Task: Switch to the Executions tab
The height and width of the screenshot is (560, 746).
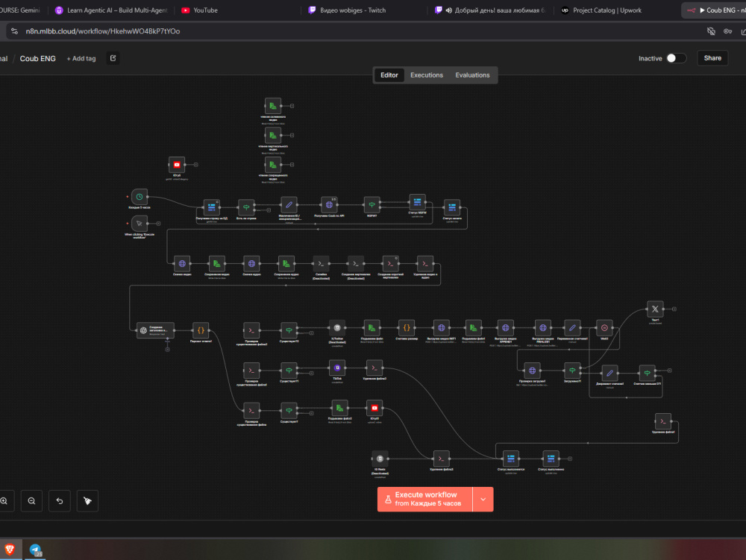Action: click(x=427, y=75)
